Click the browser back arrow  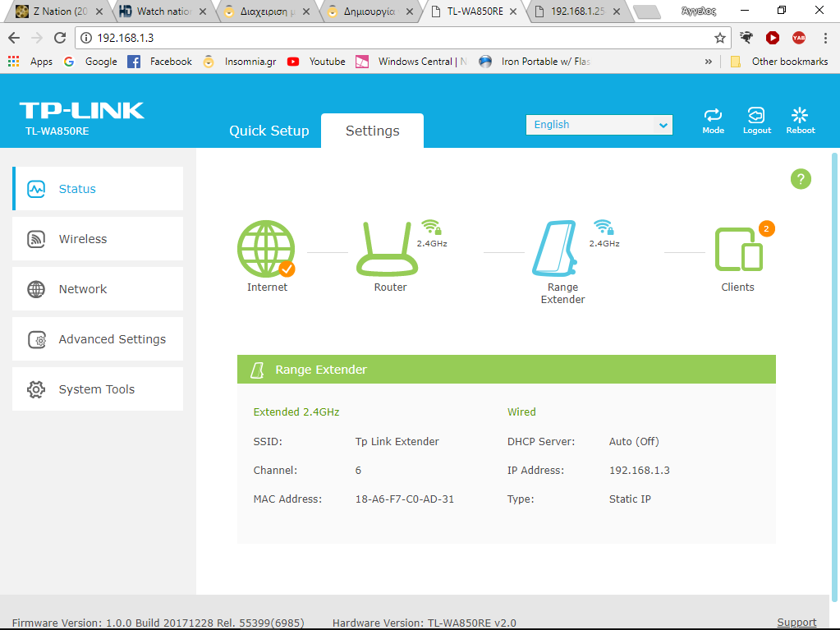[x=14, y=38]
